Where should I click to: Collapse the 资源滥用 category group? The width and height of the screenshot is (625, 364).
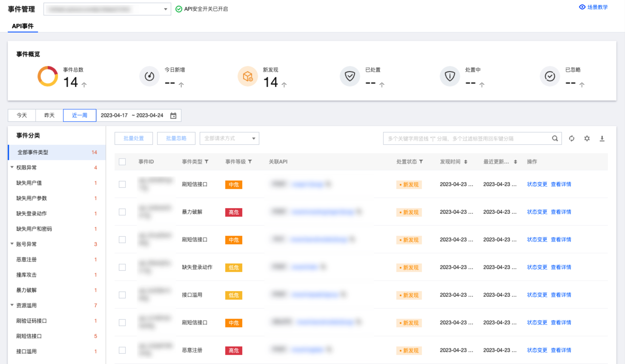tap(12, 305)
